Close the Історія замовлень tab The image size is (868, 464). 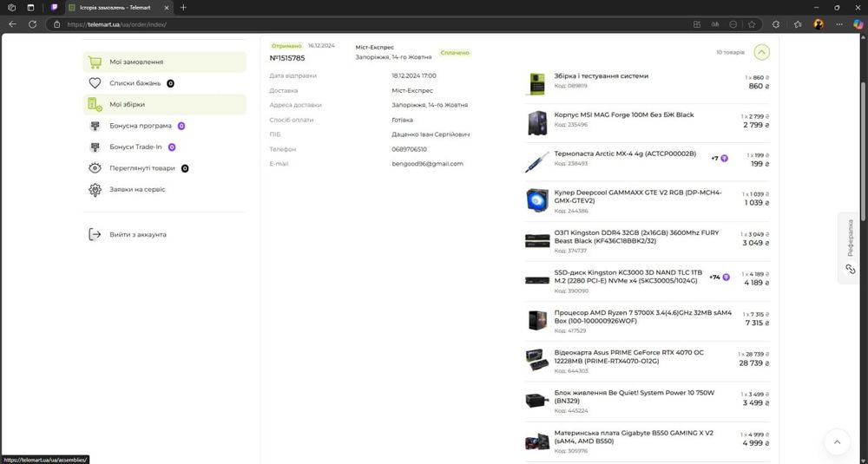click(x=167, y=8)
